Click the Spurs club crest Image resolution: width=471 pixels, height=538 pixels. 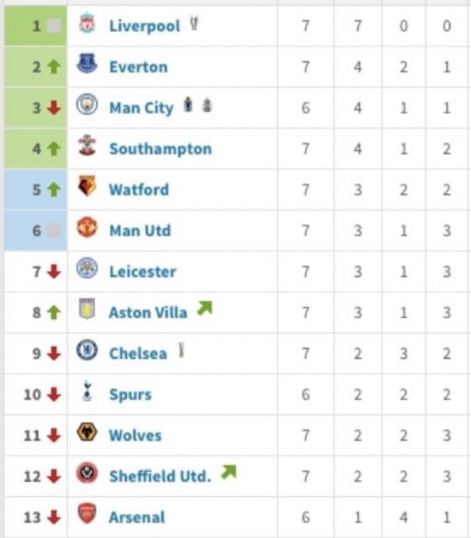pos(87,391)
